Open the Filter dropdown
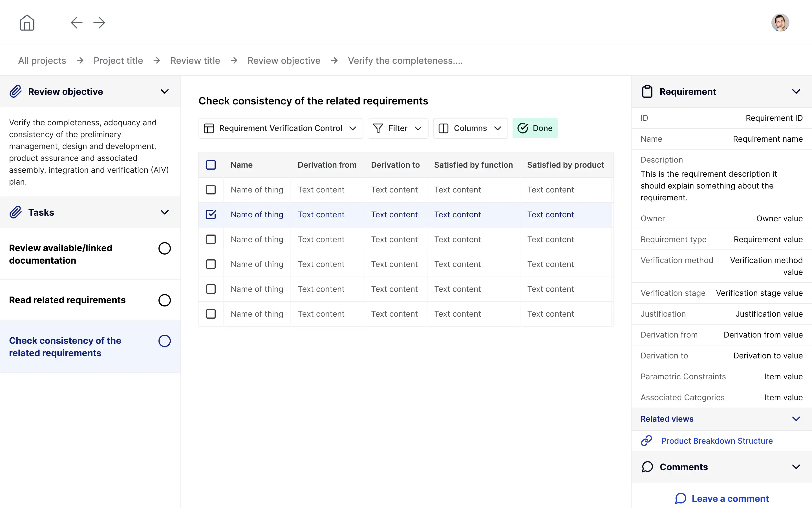The image size is (812, 508). 398,128
